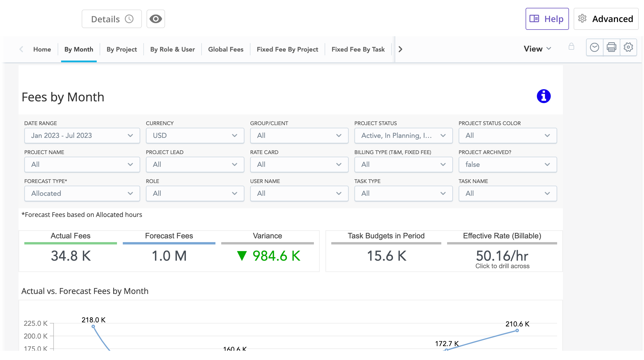Click the Advanced gear button

606,19
